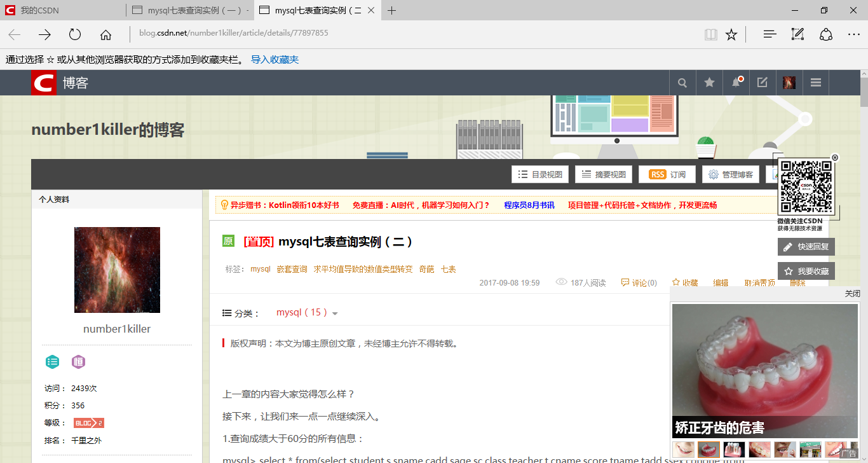Click number1killer的博客 blog title
Screen dimensions: 868x463
(x=108, y=130)
